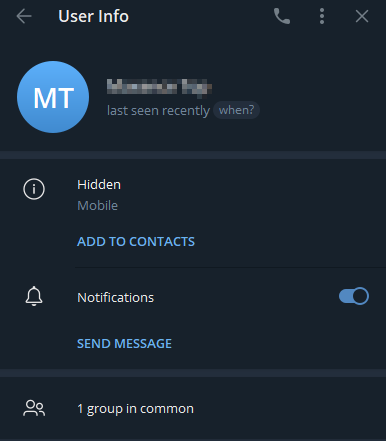
Task: Click the User Info title
Action: tap(93, 16)
